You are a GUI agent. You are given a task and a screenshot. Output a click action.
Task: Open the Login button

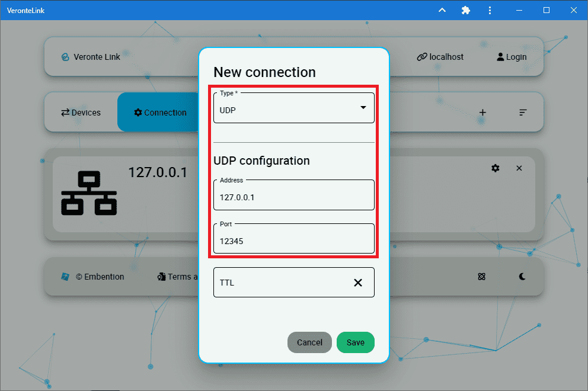click(512, 57)
